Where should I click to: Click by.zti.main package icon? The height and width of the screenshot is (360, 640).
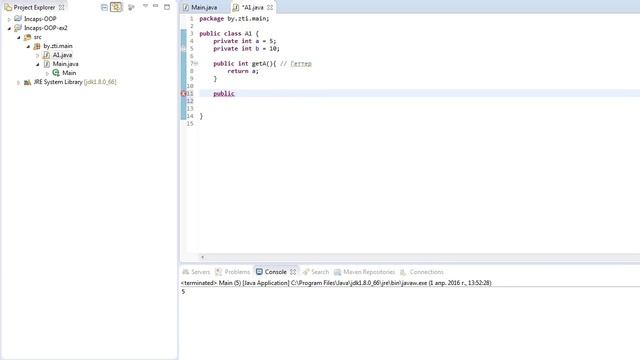(37, 46)
